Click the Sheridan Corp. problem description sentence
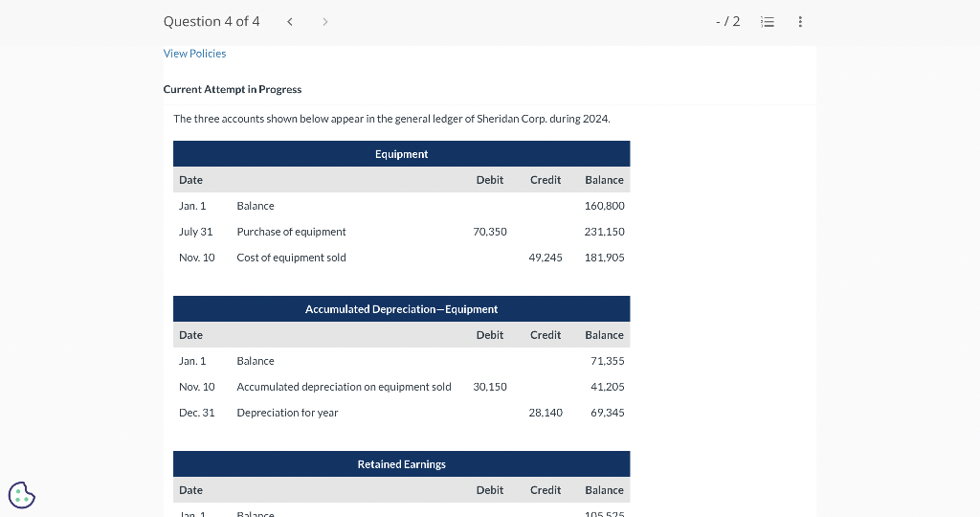 click(391, 119)
